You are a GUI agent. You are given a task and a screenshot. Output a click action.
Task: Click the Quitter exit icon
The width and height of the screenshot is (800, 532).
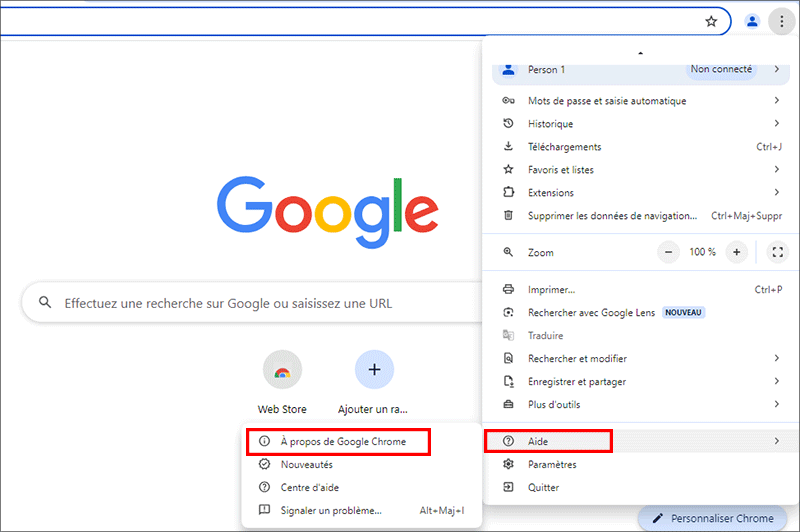pos(508,487)
